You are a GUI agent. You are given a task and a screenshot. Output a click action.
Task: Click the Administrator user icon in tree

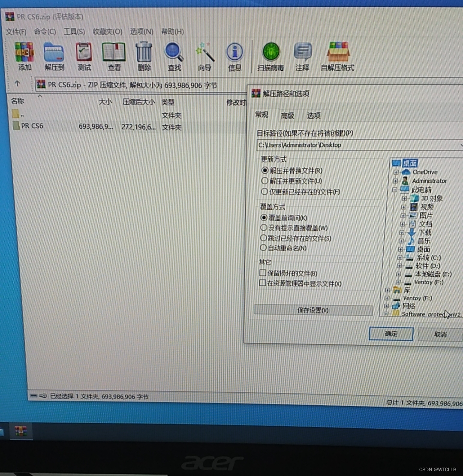tap(405, 181)
